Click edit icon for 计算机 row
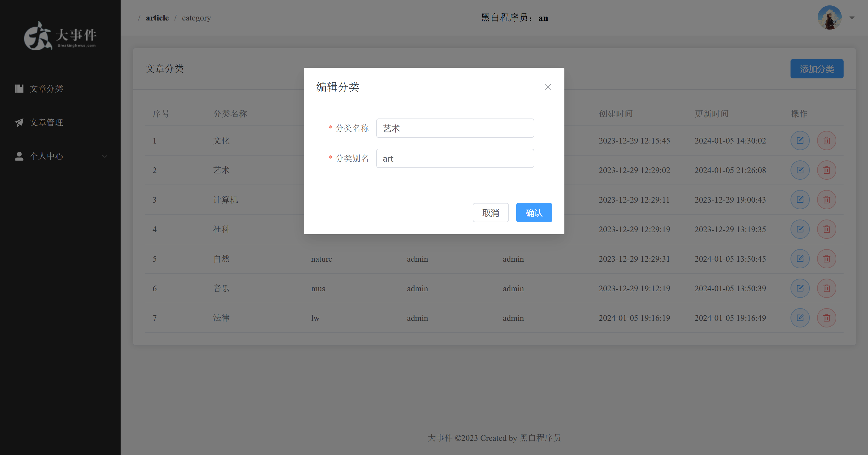The image size is (868, 455). [800, 200]
